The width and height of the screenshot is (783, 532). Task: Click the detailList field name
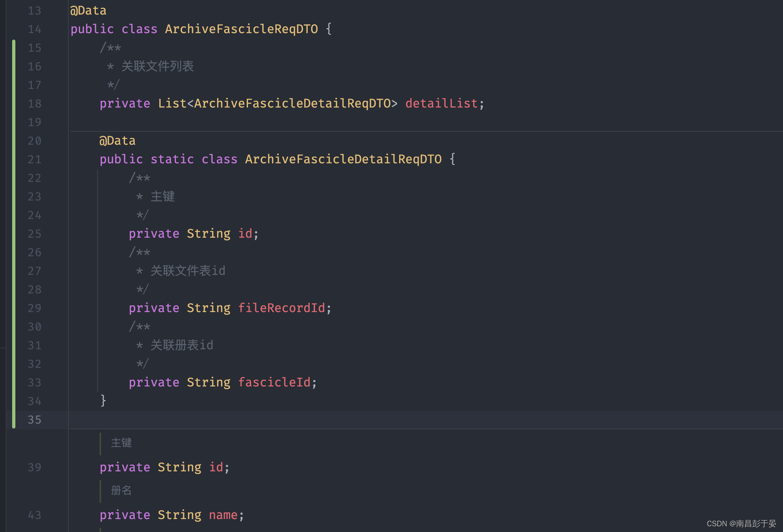tap(441, 103)
